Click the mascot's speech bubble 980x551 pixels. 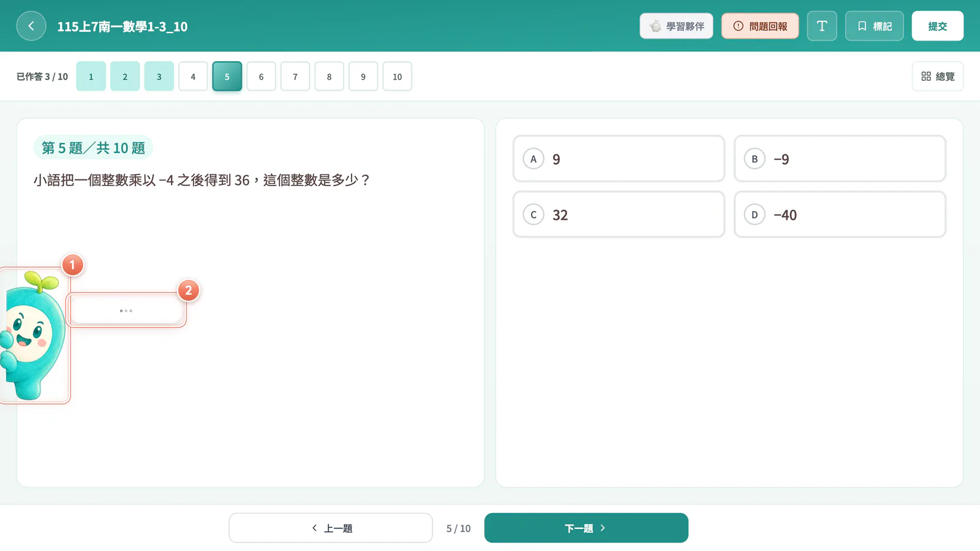pyautogui.click(x=126, y=310)
